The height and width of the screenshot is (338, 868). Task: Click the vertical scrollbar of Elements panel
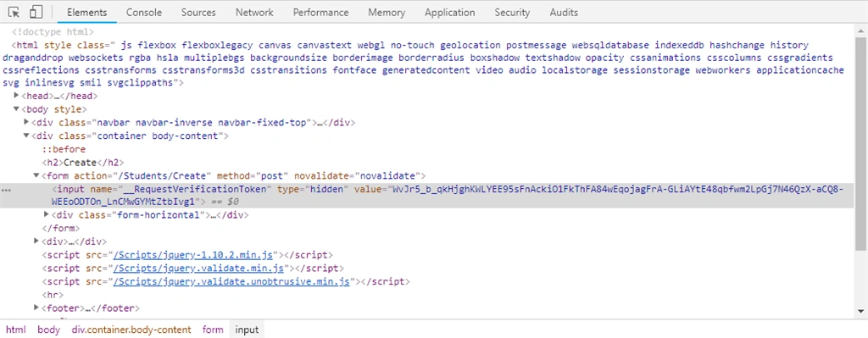[x=861, y=170]
